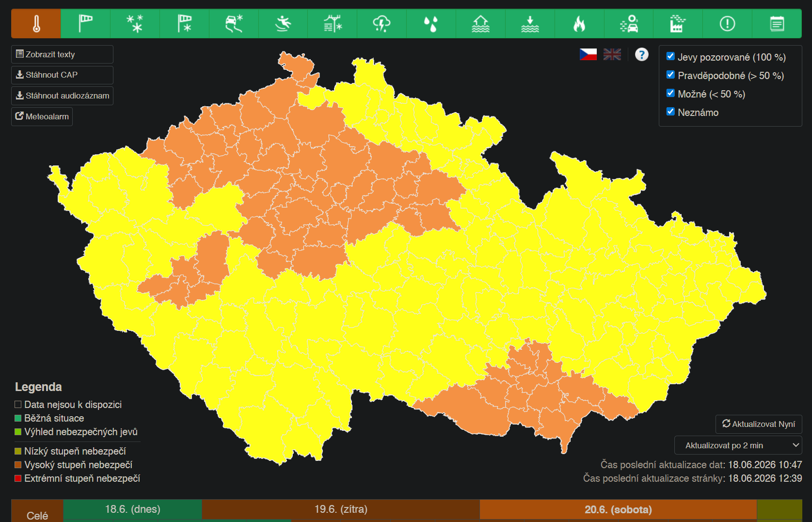Switch language to Czech flag
Viewport: 812px width, 522px height.
(x=589, y=54)
